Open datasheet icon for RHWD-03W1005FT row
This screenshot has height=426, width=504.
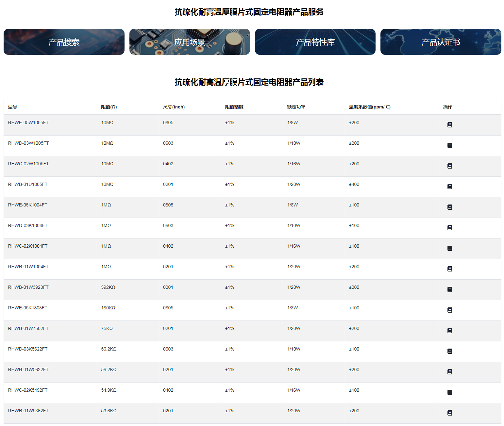coord(449,145)
